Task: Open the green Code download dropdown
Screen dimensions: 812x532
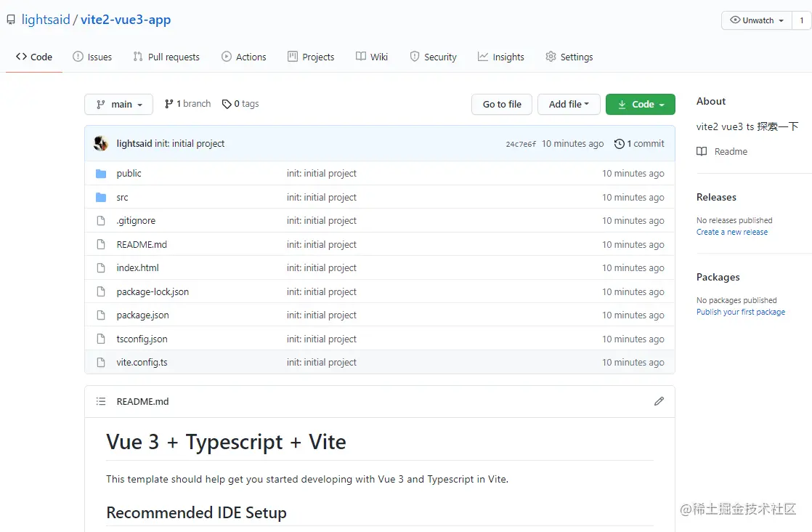Action: pos(640,104)
